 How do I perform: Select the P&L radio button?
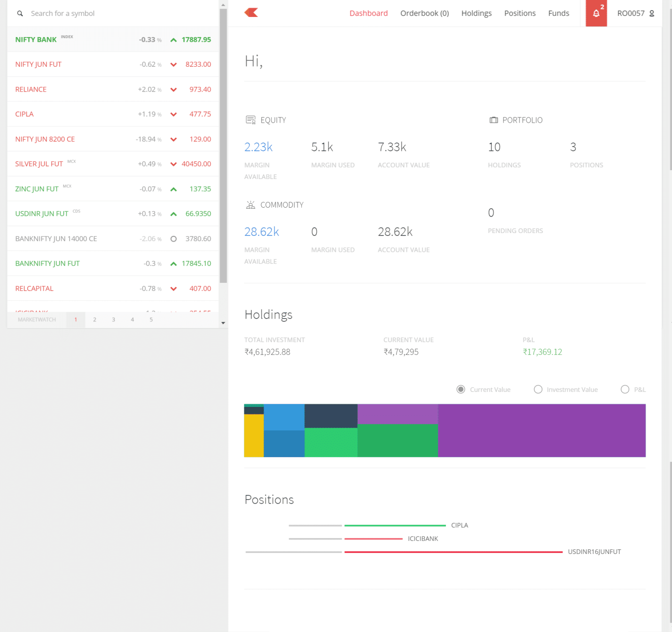tap(625, 390)
